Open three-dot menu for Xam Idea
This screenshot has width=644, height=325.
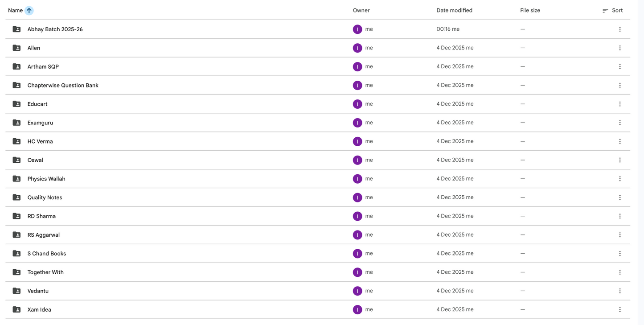[x=619, y=309]
